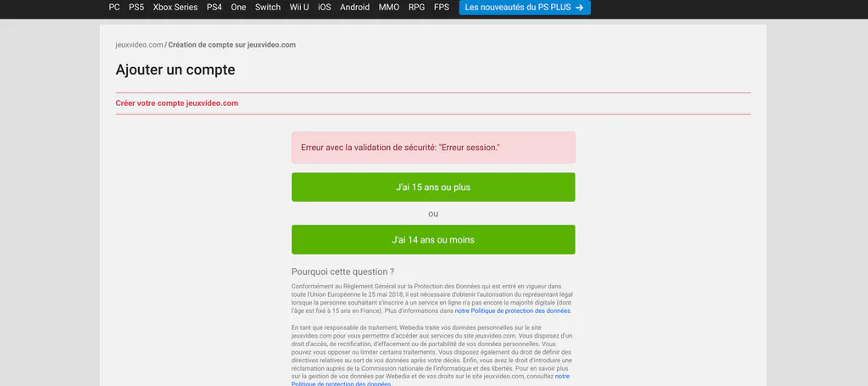868x386 pixels.
Task: Open the Wii U section
Action: (299, 7)
